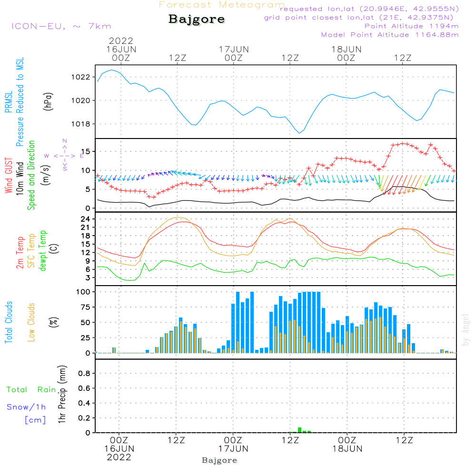Click the 'Point Altitude 1194m' text
The height and width of the screenshot is (476, 476).
(x=412, y=26)
